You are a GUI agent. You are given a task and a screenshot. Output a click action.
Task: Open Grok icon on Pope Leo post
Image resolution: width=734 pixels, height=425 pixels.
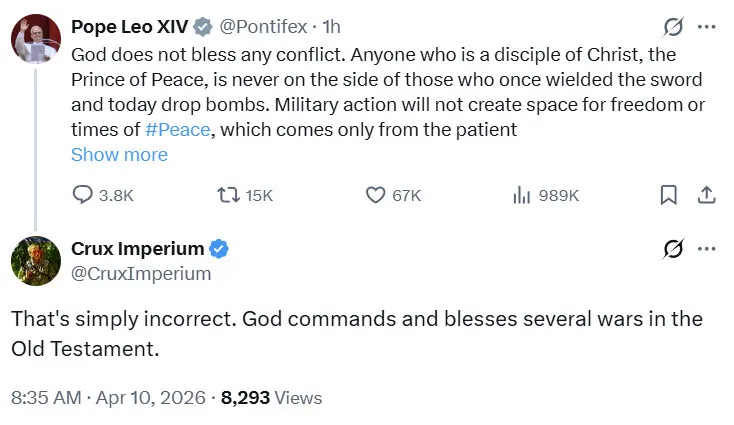click(673, 27)
